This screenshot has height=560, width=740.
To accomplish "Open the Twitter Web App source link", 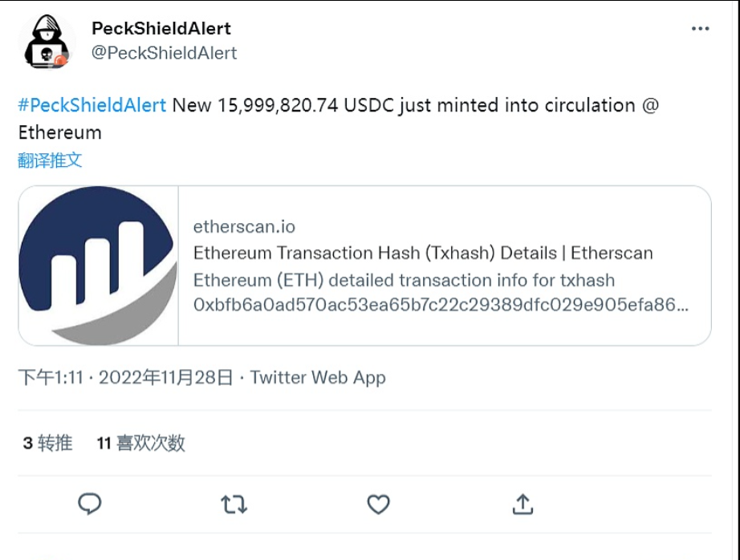I will (x=318, y=378).
